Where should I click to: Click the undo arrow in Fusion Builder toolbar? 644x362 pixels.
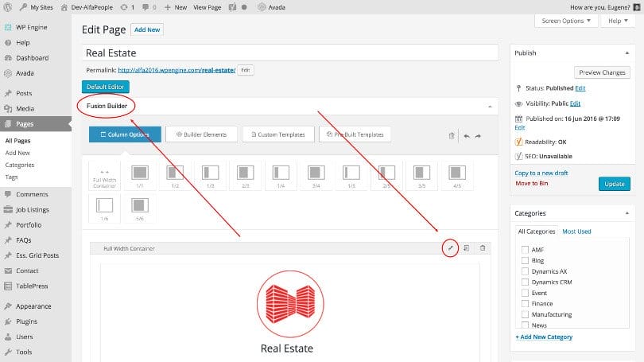coord(466,136)
